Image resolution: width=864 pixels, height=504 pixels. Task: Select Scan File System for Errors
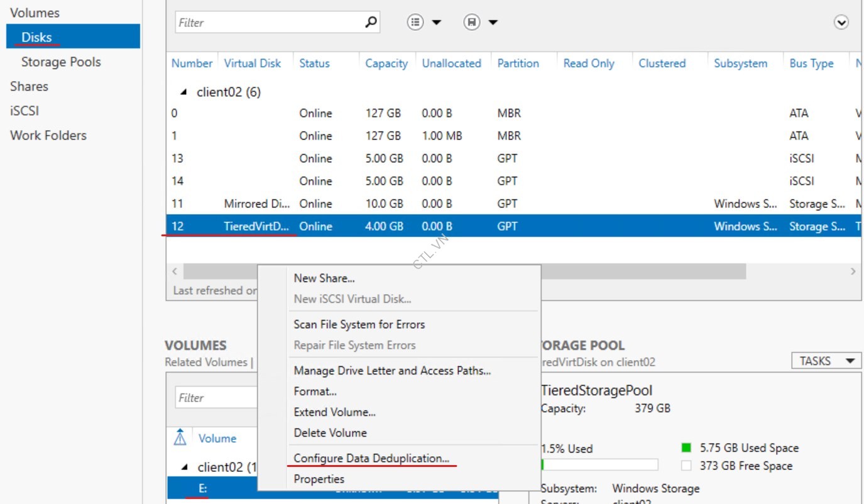pos(359,324)
